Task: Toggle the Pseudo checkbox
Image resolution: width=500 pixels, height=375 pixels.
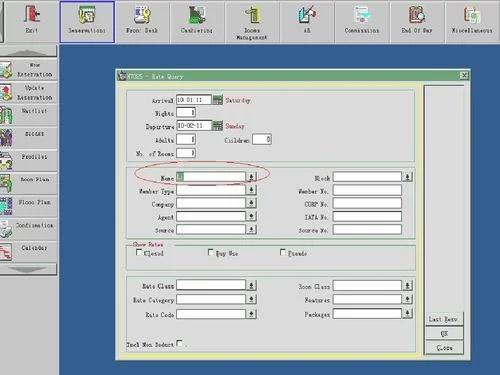Action: coord(283,253)
